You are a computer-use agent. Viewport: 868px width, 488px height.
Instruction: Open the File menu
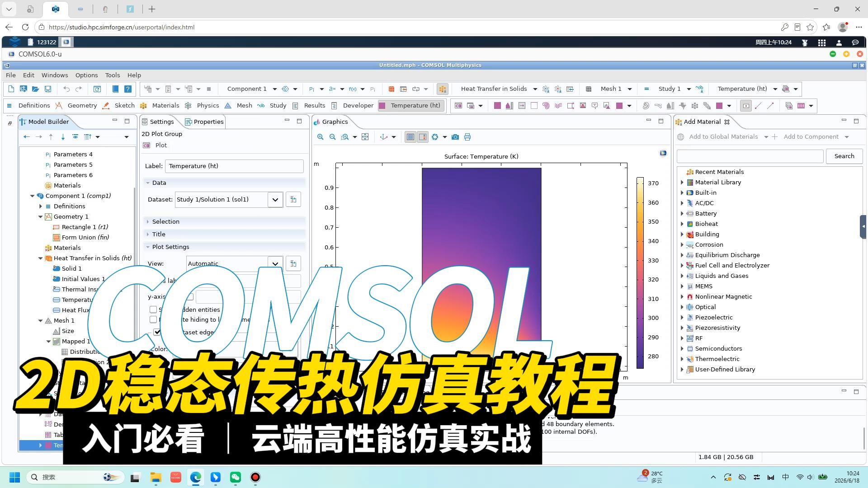click(x=11, y=75)
